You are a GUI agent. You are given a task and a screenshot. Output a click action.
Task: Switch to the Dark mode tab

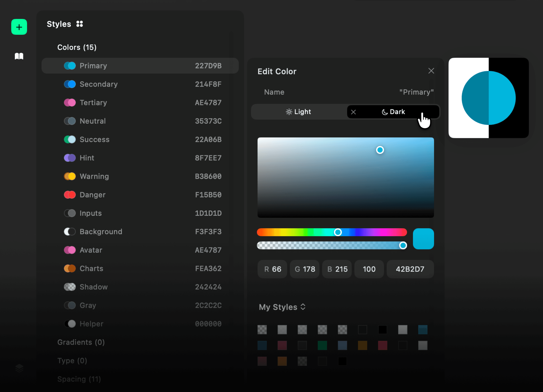point(393,112)
